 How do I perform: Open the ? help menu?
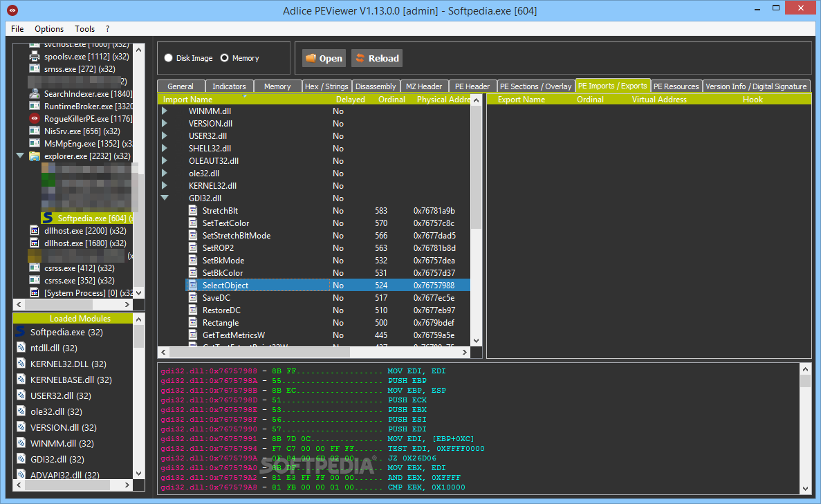coord(107,29)
